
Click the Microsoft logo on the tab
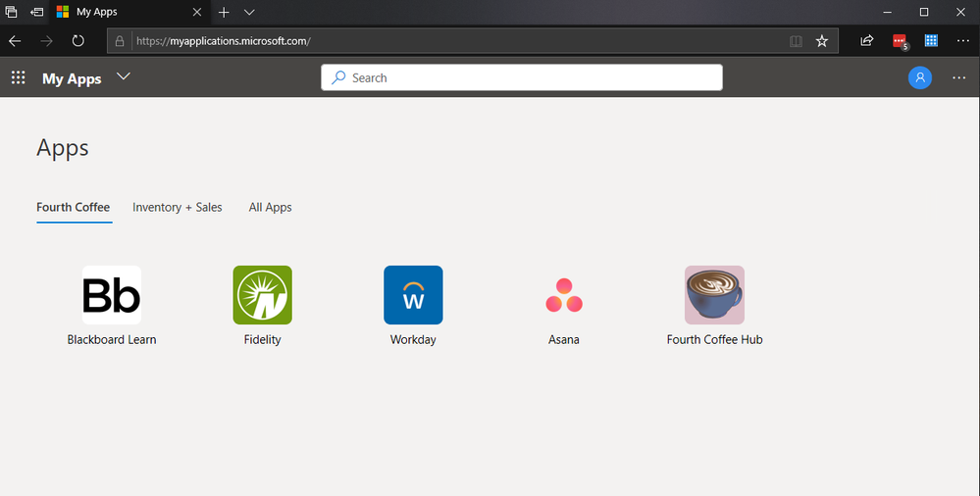63,12
